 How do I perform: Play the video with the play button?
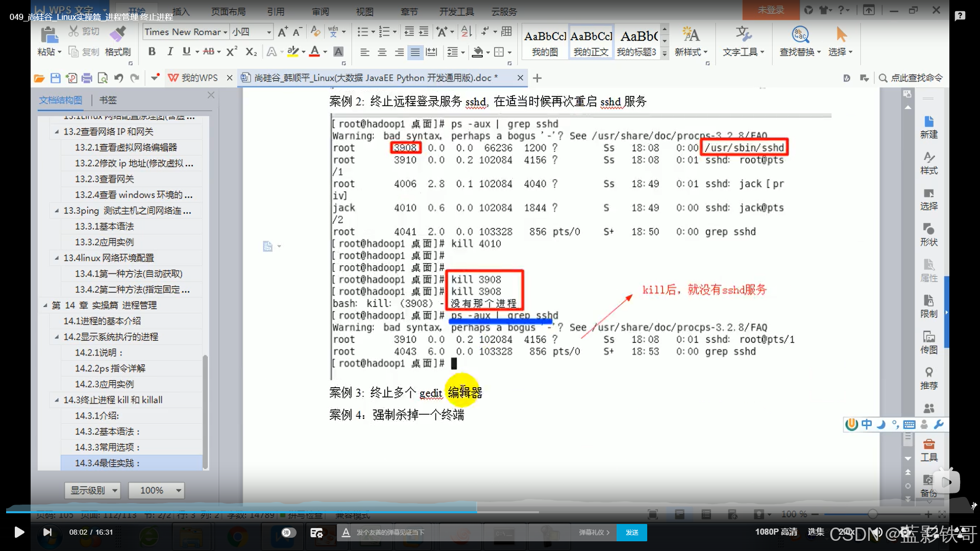point(19,532)
